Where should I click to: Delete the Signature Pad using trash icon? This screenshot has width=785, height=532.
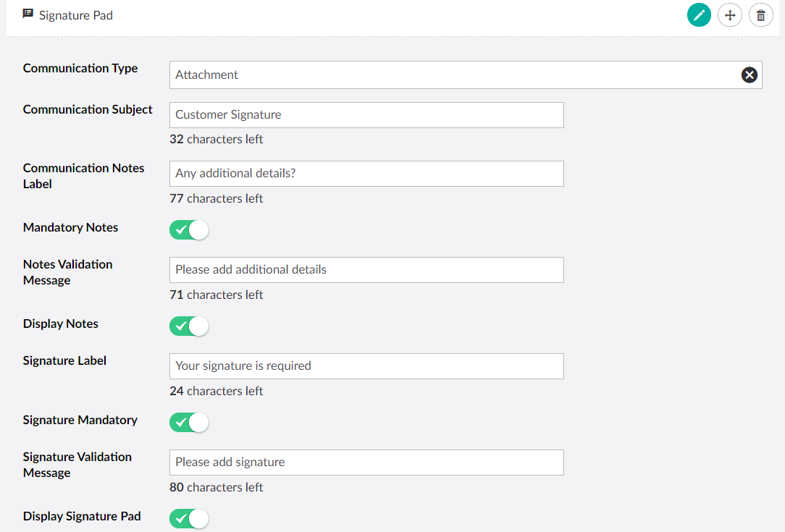point(760,15)
